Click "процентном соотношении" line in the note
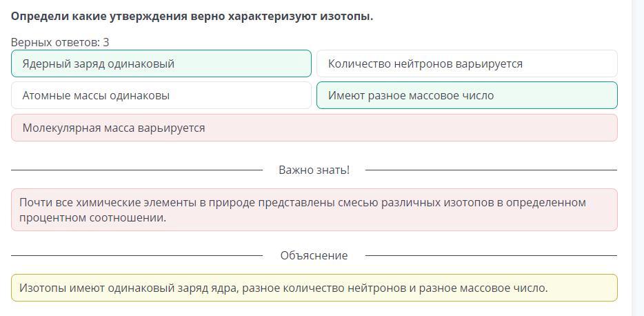The image size is (644, 316). 92,217
